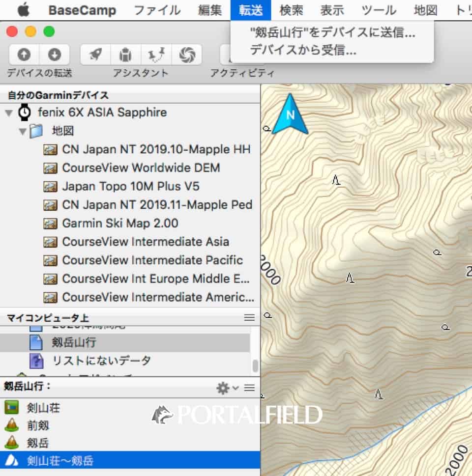Click the receive from device download icon
The image size is (472, 476).
click(x=54, y=55)
